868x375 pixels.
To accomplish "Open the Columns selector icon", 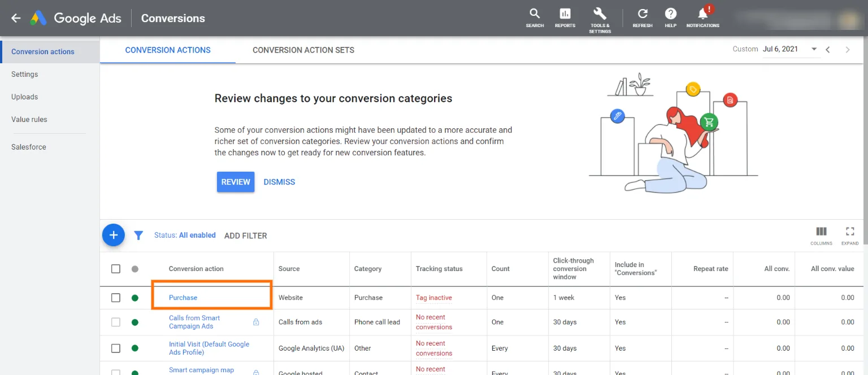I will tap(821, 232).
